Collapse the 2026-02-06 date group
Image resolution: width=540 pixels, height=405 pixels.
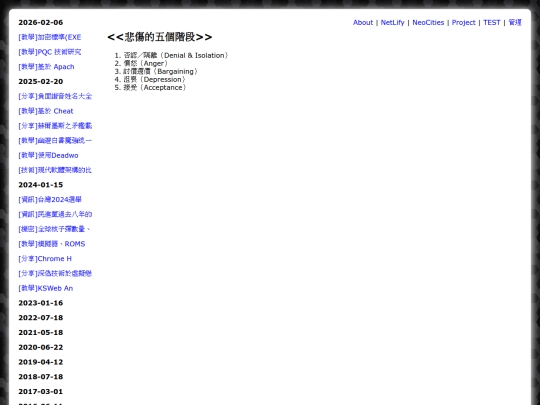tap(41, 22)
